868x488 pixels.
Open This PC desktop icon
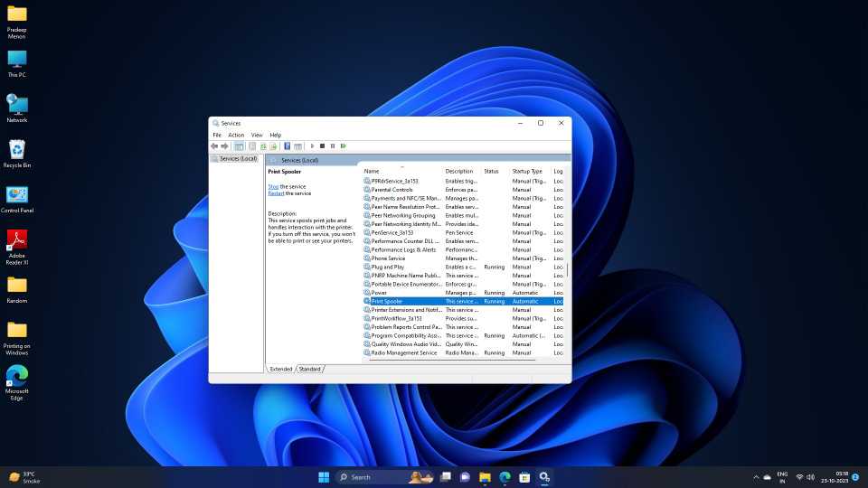tap(17, 63)
